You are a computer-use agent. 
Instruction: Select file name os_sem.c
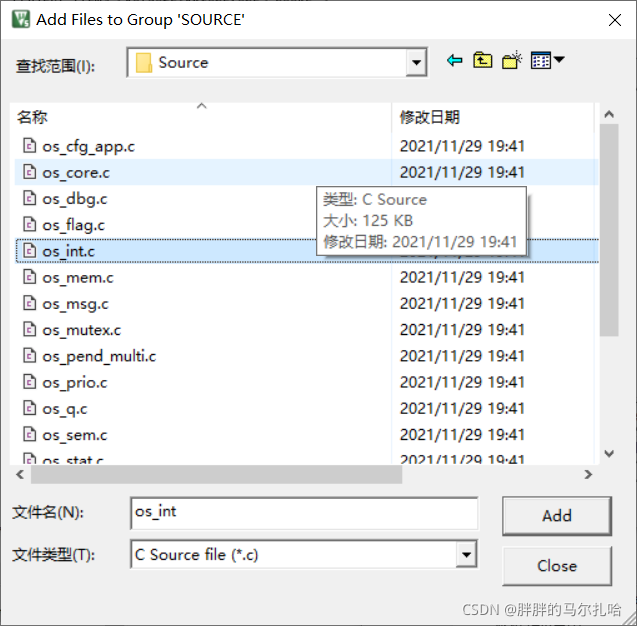click(x=75, y=435)
